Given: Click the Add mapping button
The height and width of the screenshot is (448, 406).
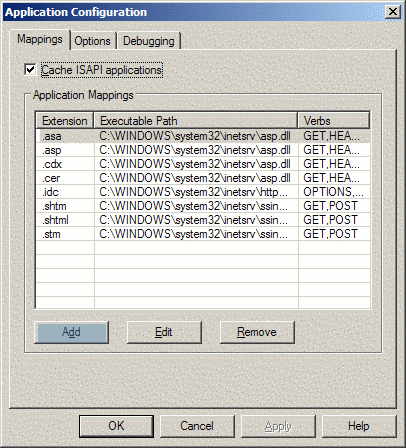Looking at the screenshot, I should coord(71,332).
